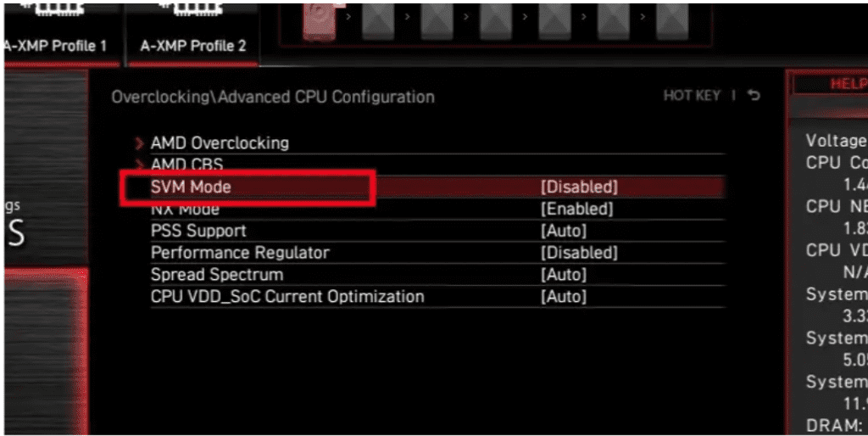Open the Spread Spectrum [Auto] options

coord(564,275)
